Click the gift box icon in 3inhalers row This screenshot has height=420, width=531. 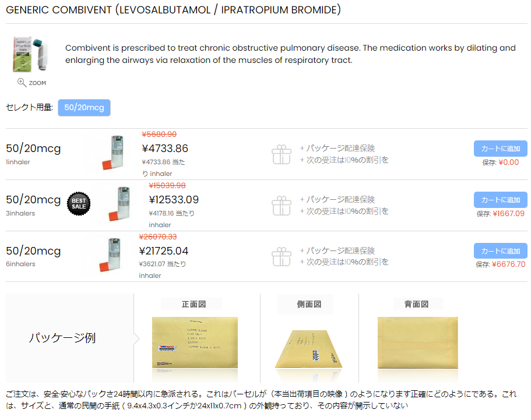point(282,206)
